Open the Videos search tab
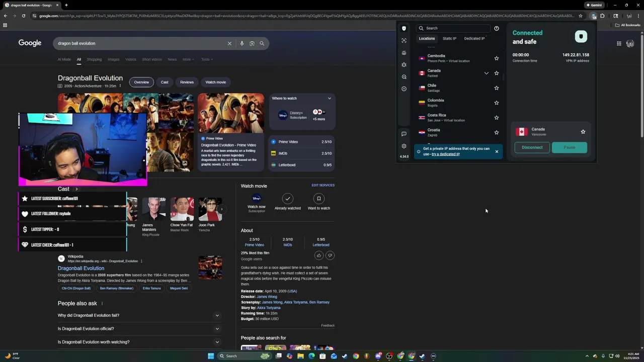The height and width of the screenshot is (362, 644). coord(131,59)
